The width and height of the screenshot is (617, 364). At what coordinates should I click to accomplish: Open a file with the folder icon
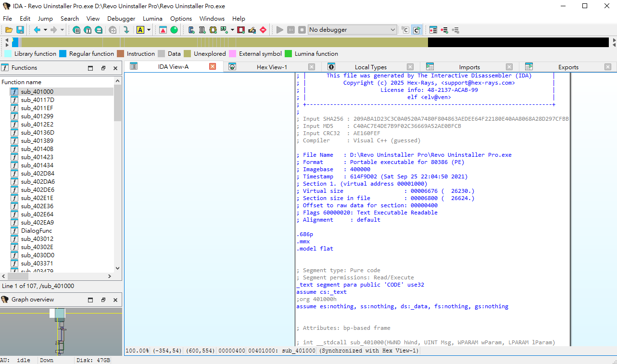point(9,30)
